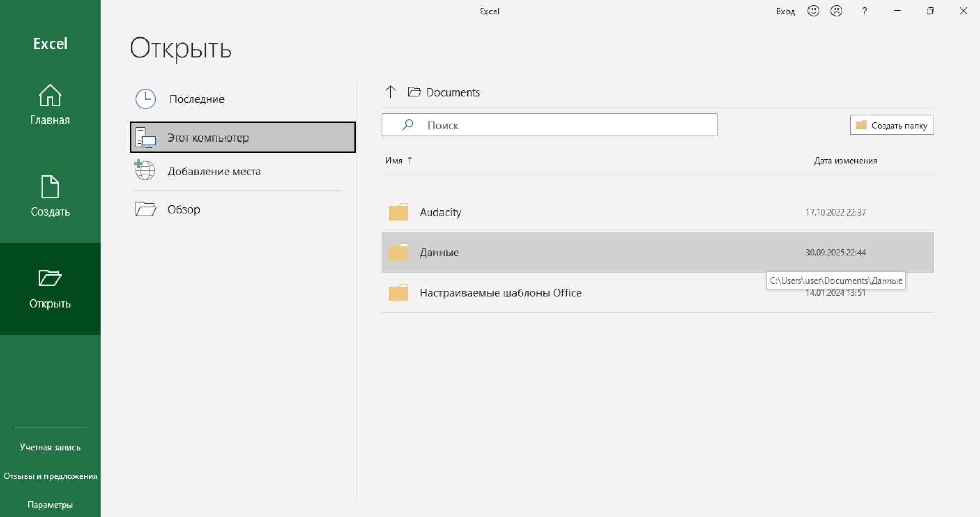Open help with the question mark icon
Image resolution: width=980 pixels, height=517 pixels.
(864, 11)
